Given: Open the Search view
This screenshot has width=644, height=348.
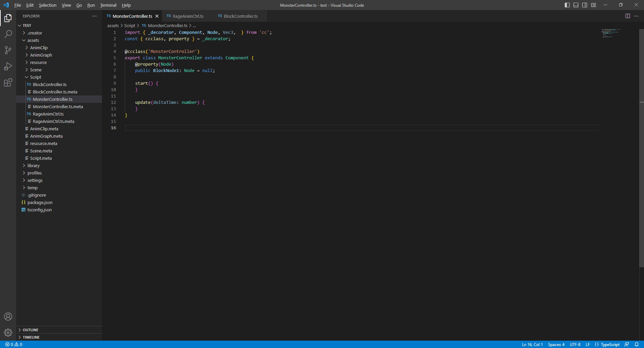Looking at the screenshot, I should tap(8, 34).
